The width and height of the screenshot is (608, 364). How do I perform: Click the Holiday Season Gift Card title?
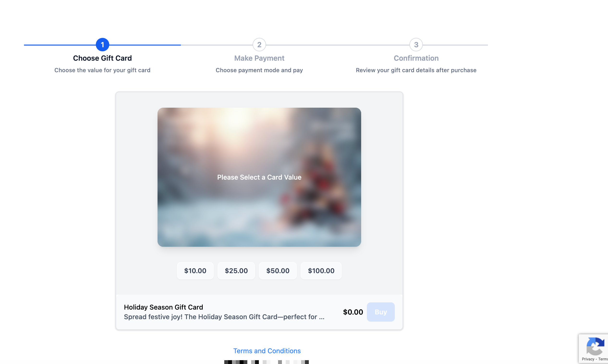click(163, 307)
